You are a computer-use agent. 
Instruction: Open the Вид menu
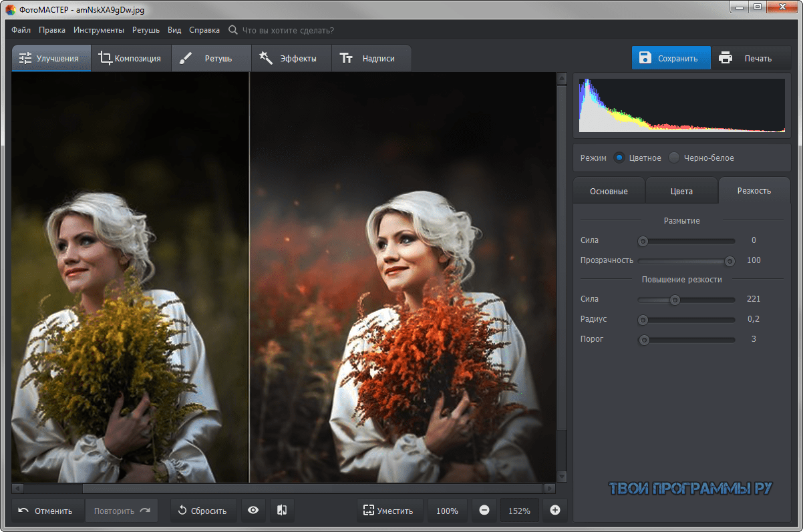click(x=174, y=30)
